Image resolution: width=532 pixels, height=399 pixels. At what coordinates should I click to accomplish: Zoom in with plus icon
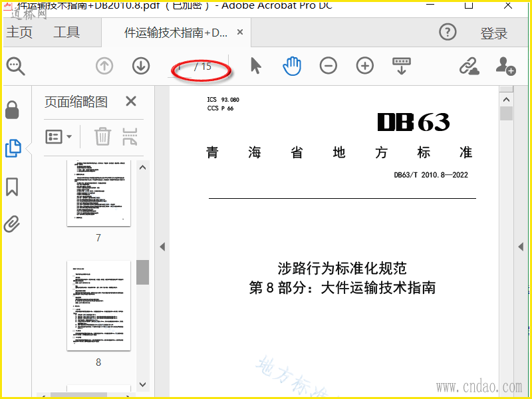(364, 66)
